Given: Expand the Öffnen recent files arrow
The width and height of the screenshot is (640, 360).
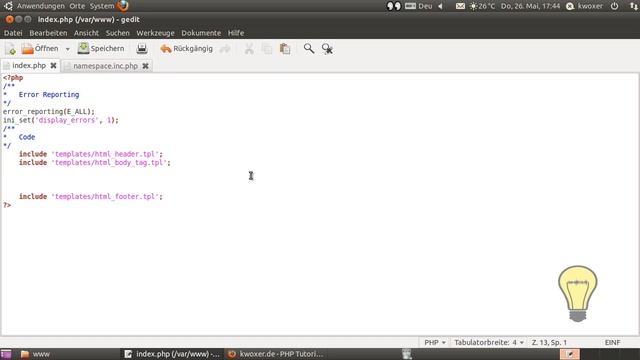Looking at the screenshot, I should (x=68, y=49).
